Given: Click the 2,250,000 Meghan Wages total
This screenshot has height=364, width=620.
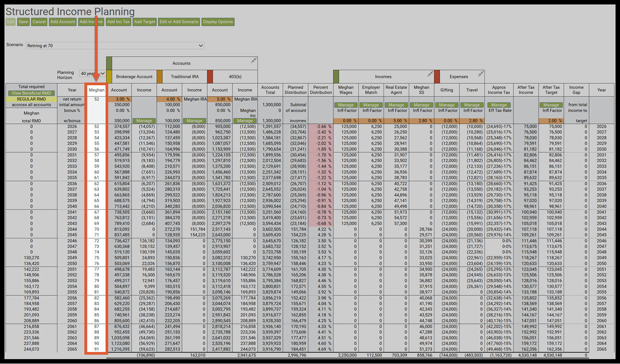Looking at the screenshot, I should click(x=347, y=355).
